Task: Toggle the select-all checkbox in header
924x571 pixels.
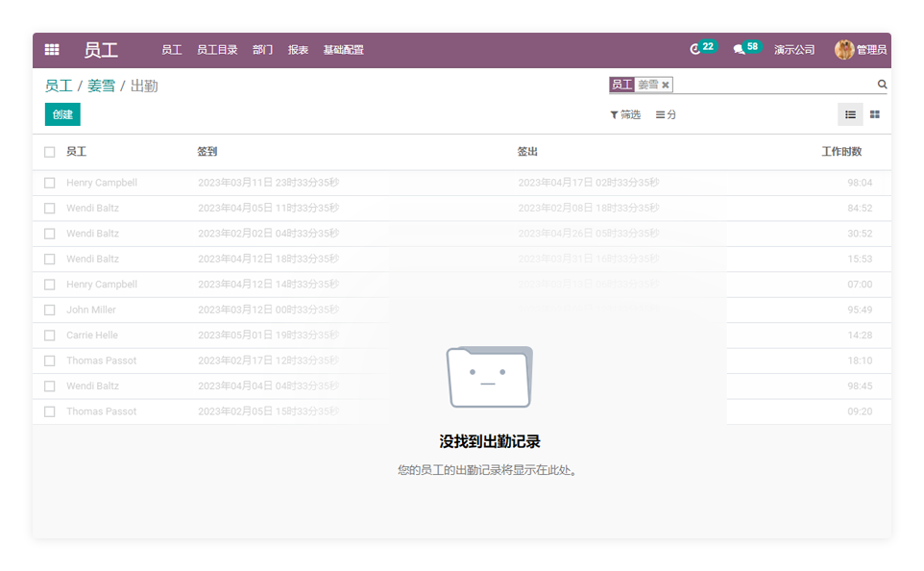Action: (x=50, y=152)
